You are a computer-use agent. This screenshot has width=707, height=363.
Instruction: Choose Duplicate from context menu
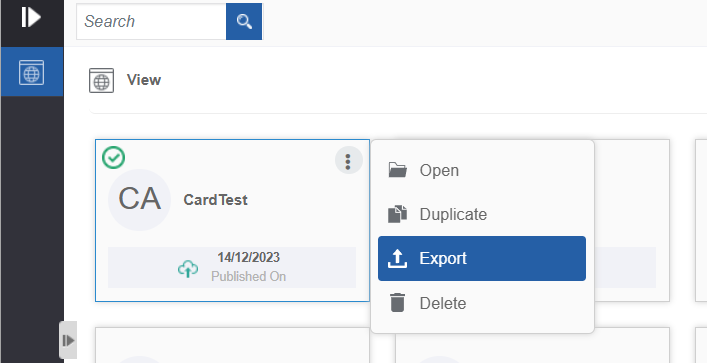[x=482, y=214]
